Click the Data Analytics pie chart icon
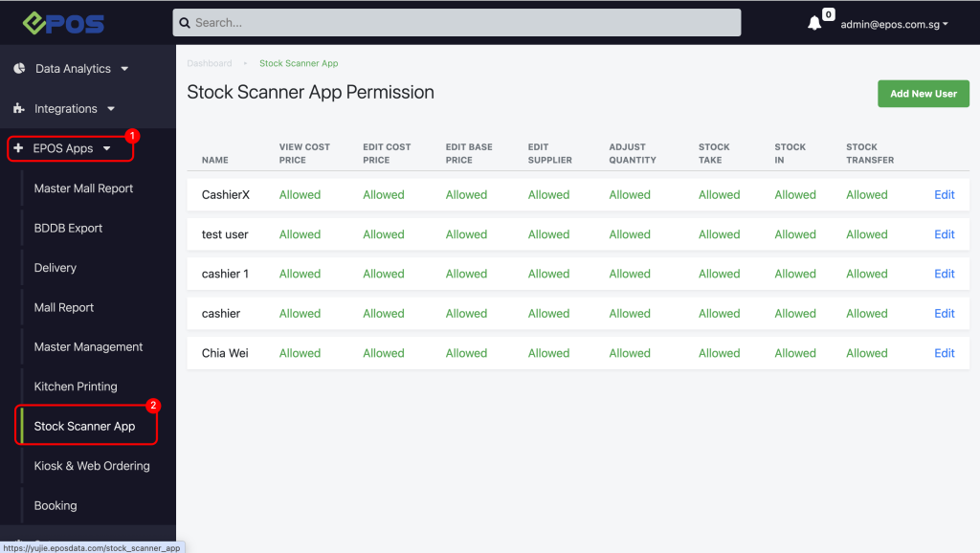The image size is (980, 553). click(x=19, y=69)
